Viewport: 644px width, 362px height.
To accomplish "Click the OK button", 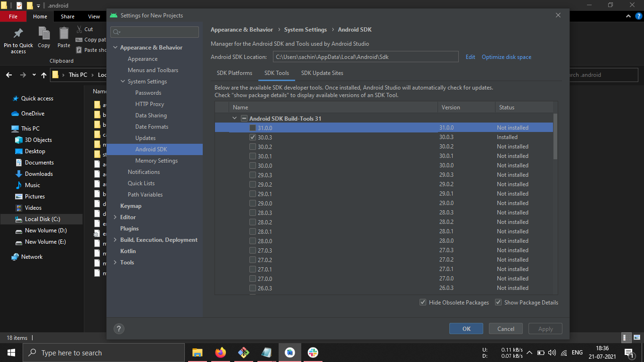I will click(466, 329).
